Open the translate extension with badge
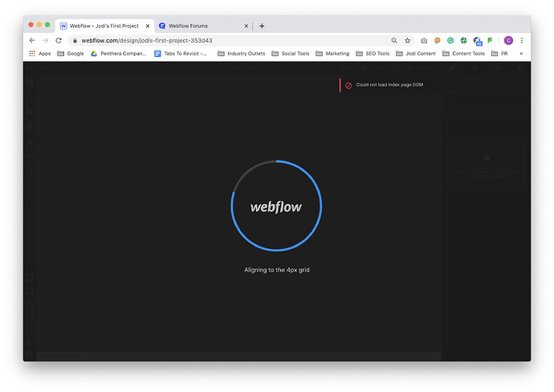This screenshot has width=554, height=392. (x=478, y=41)
